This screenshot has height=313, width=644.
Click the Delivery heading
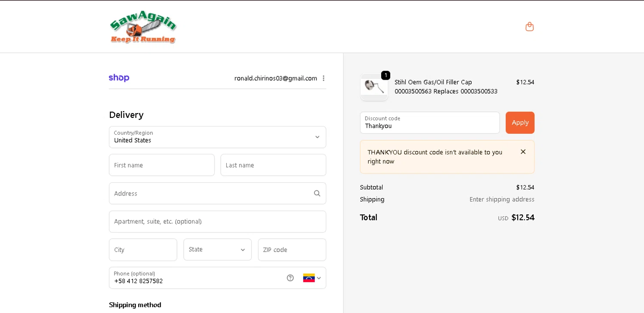126,115
